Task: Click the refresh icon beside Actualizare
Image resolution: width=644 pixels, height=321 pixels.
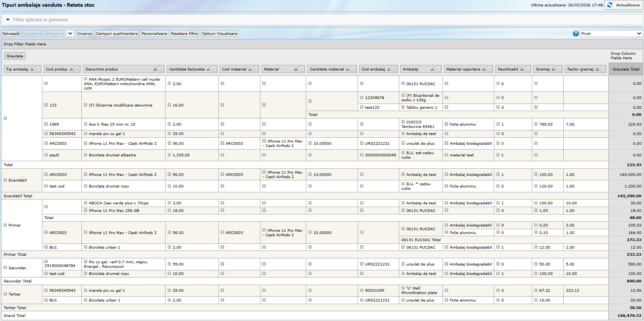Action: coord(610,5)
